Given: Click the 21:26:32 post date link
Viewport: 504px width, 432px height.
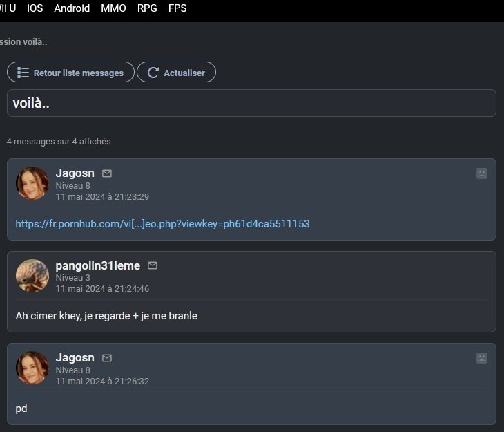Looking at the screenshot, I should (x=102, y=382).
